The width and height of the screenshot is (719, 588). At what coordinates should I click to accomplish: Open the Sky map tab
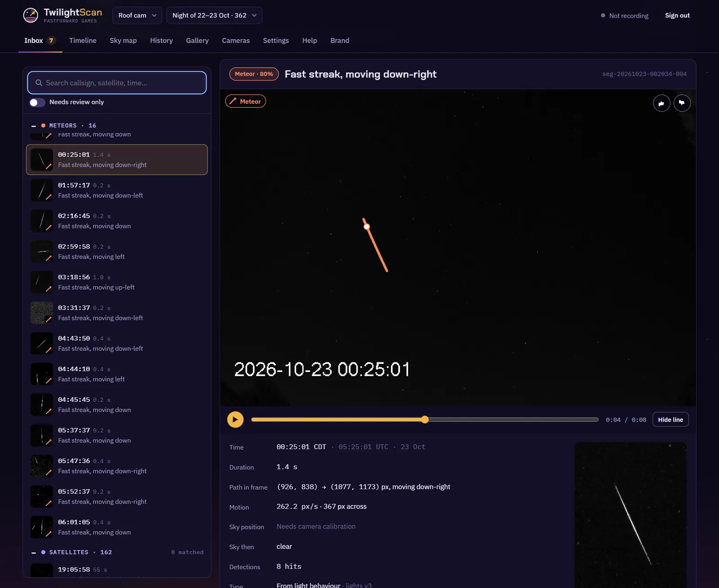[123, 40]
